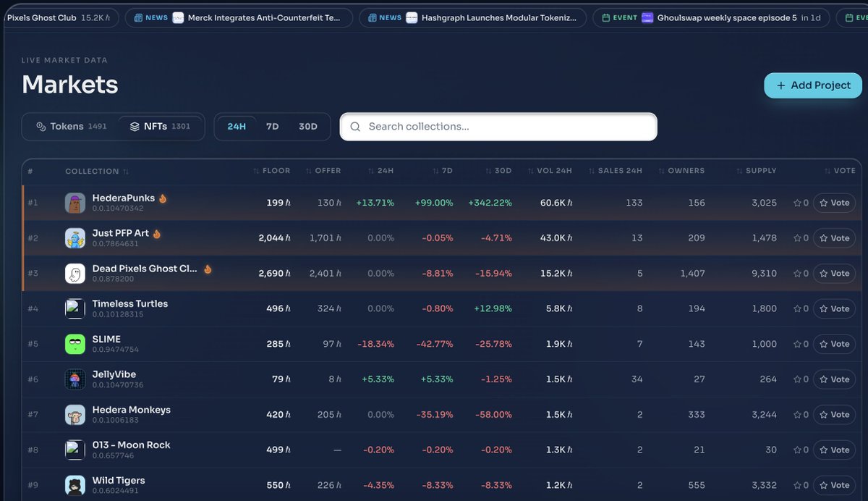Image resolution: width=868 pixels, height=501 pixels.
Task: Click Dead Pixels Ghost Club avatar
Action: pos(75,274)
